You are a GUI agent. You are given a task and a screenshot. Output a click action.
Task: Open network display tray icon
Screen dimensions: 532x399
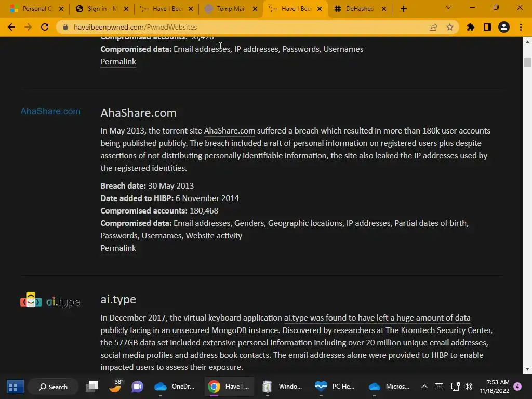[455, 387]
